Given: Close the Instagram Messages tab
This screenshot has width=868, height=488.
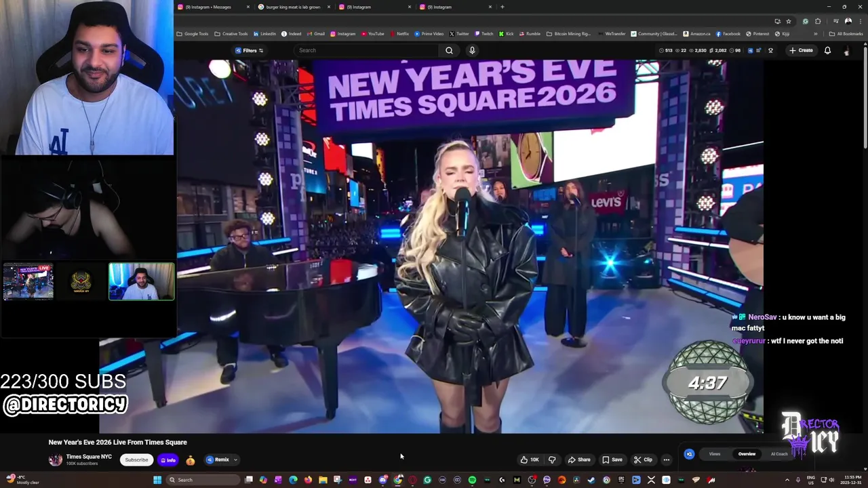Looking at the screenshot, I should [248, 7].
